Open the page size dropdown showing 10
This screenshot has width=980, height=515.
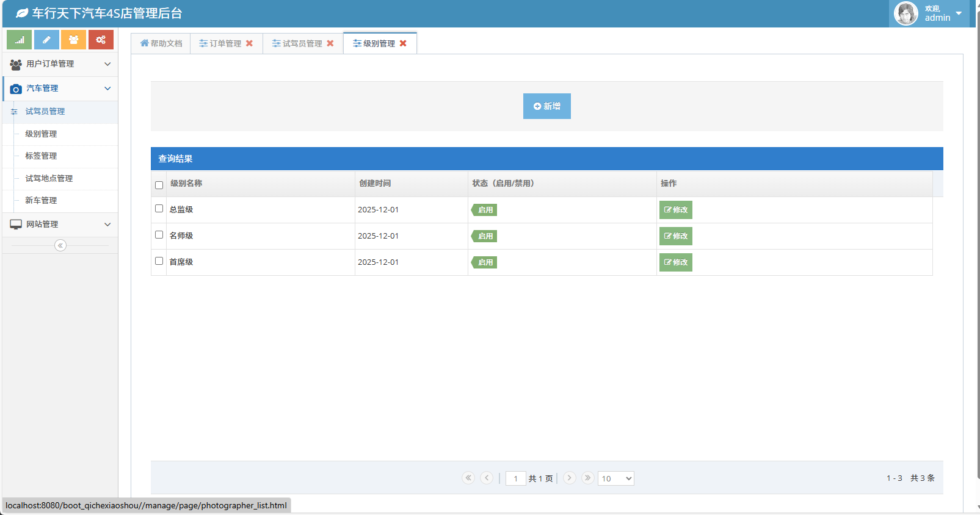(x=615, y=478)
